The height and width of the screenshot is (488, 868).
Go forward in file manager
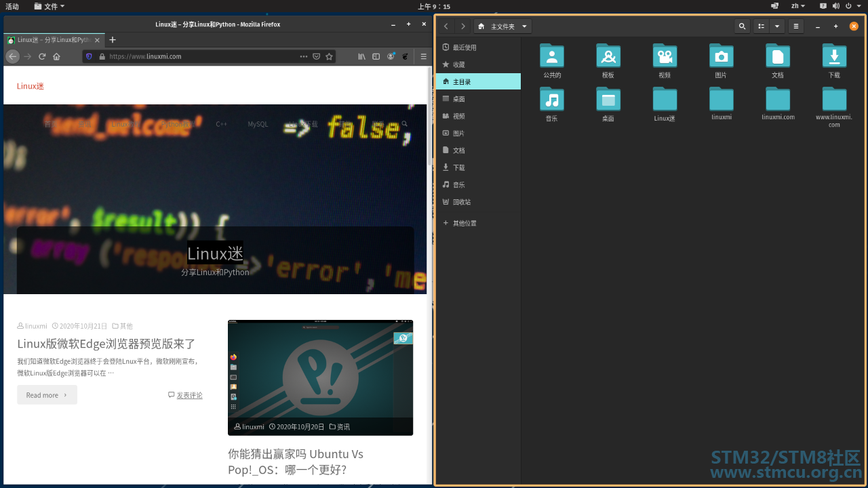(463, 26)
